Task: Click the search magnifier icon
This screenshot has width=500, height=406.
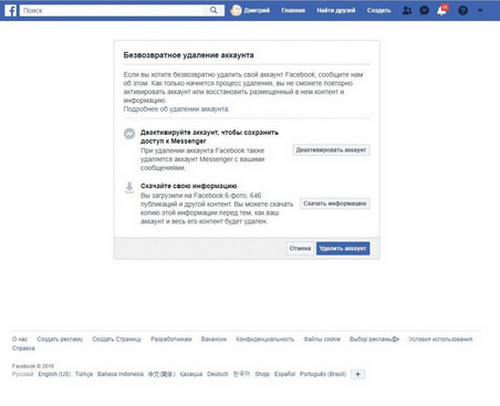Action: (214, 10)
